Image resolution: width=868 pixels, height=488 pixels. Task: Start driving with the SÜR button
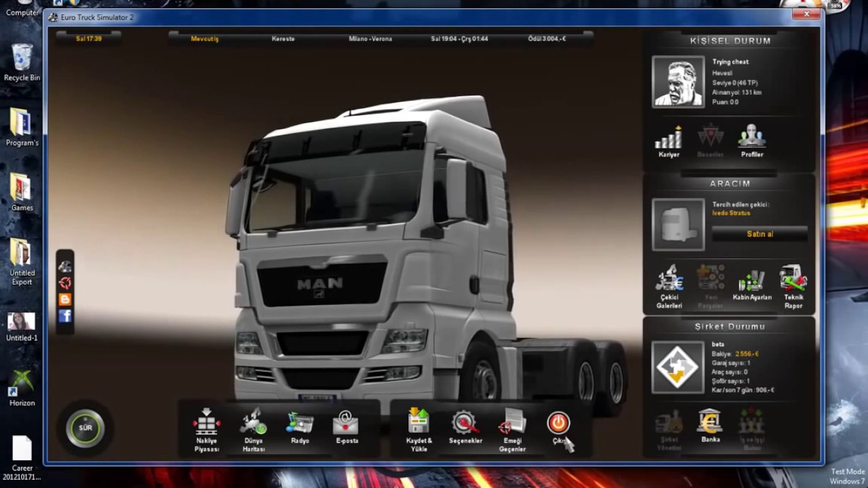(x=85, y=428)
